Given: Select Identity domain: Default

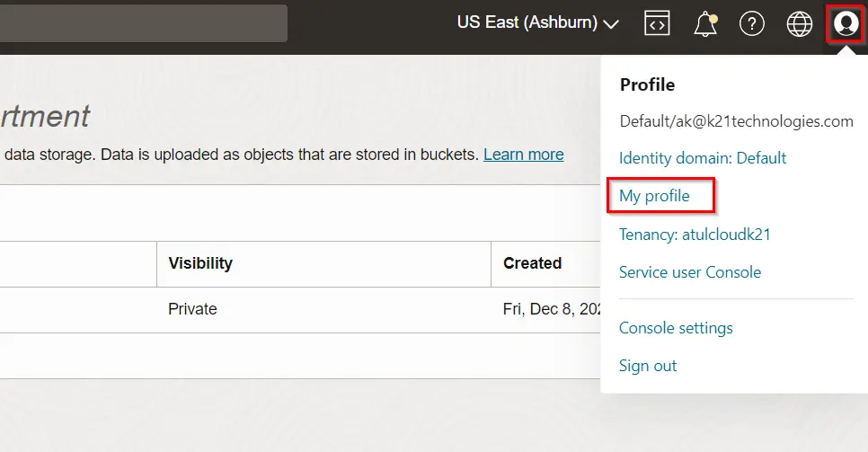Looking at the screenshot, I should point(703,158).
